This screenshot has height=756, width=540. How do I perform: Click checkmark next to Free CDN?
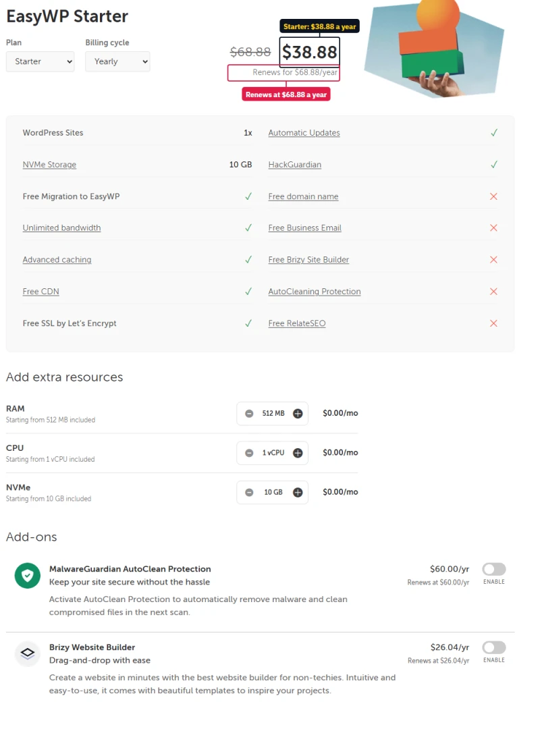[x=248, y=291]
